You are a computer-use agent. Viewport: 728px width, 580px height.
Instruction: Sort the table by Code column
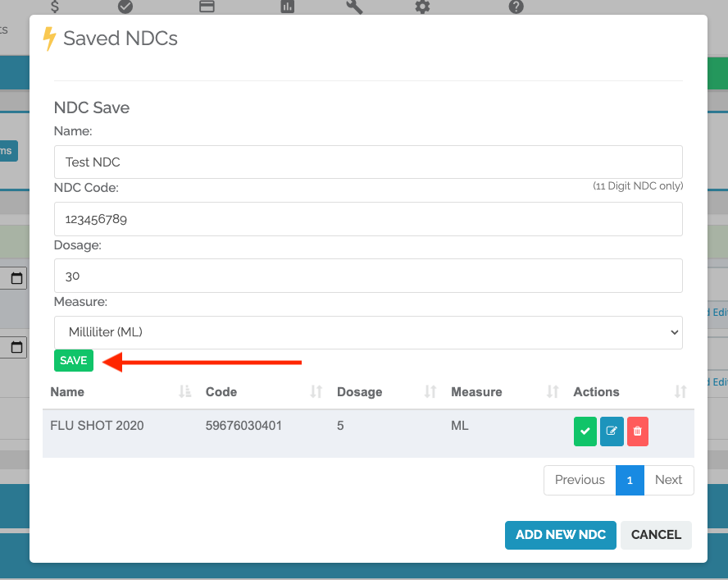click(x=316, y=392)
